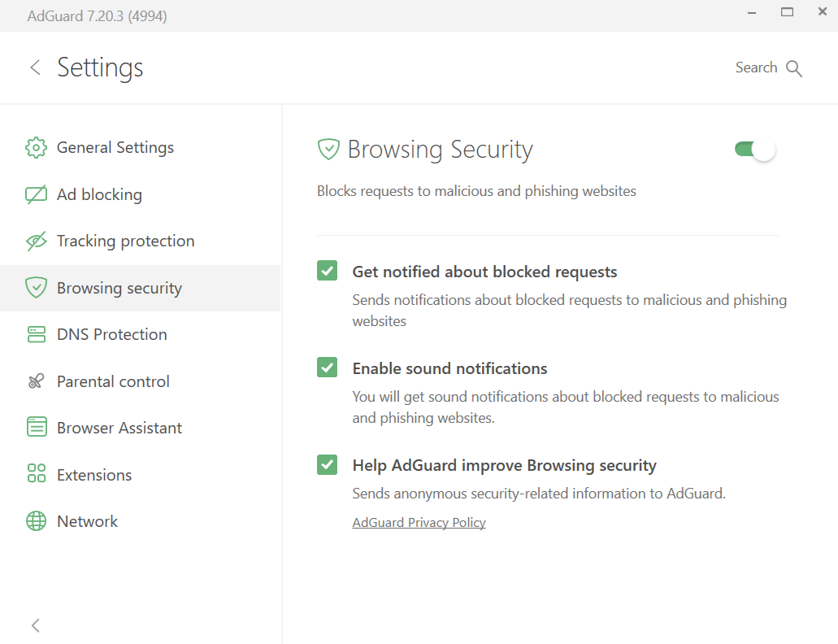Go back using arrow beside Settings title

pyautogui.click(x=35, y=67)
